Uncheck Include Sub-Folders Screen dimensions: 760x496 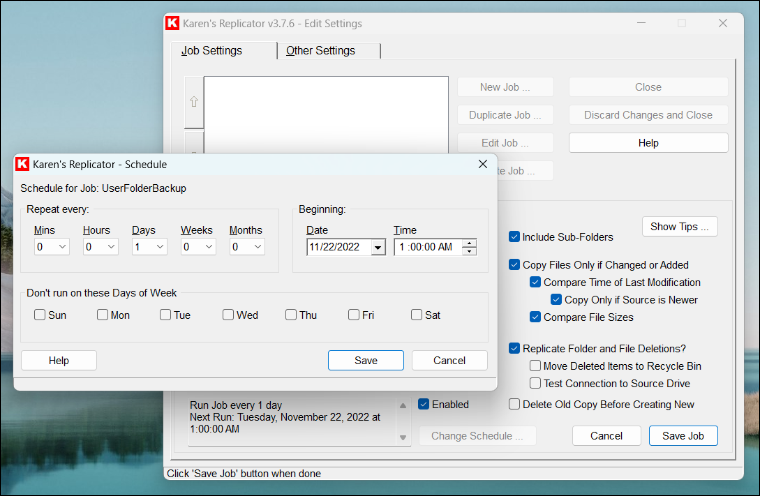(514, 237)
